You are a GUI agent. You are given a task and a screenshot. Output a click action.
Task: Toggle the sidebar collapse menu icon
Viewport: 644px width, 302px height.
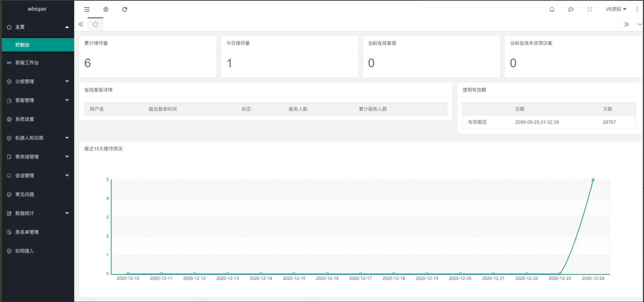[x=87, y=10]
